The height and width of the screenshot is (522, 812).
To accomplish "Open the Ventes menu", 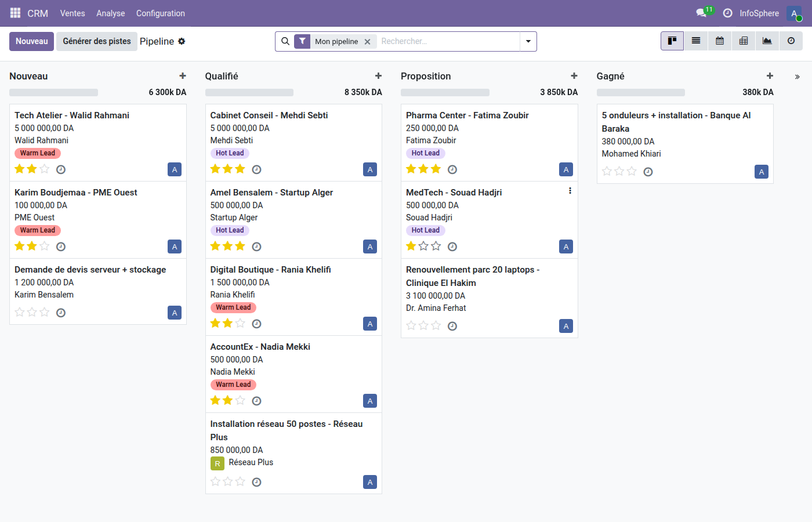I will coord(72,13).
